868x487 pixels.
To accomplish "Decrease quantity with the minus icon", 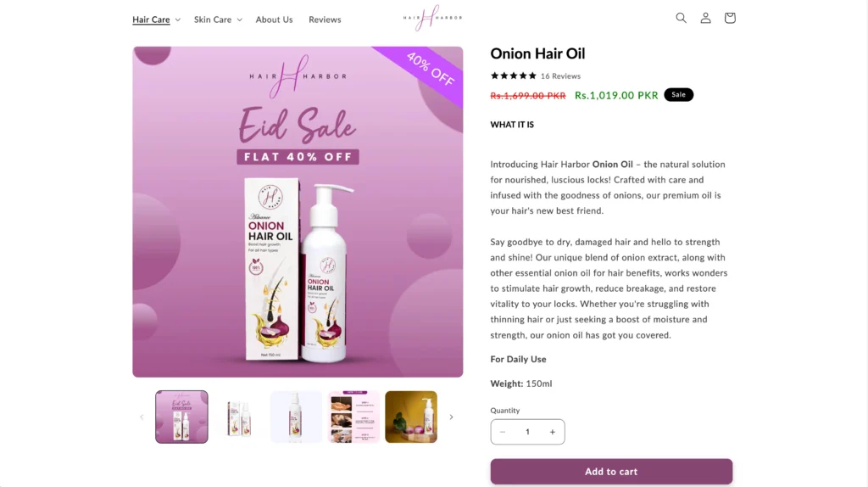I will coord(503,432).
